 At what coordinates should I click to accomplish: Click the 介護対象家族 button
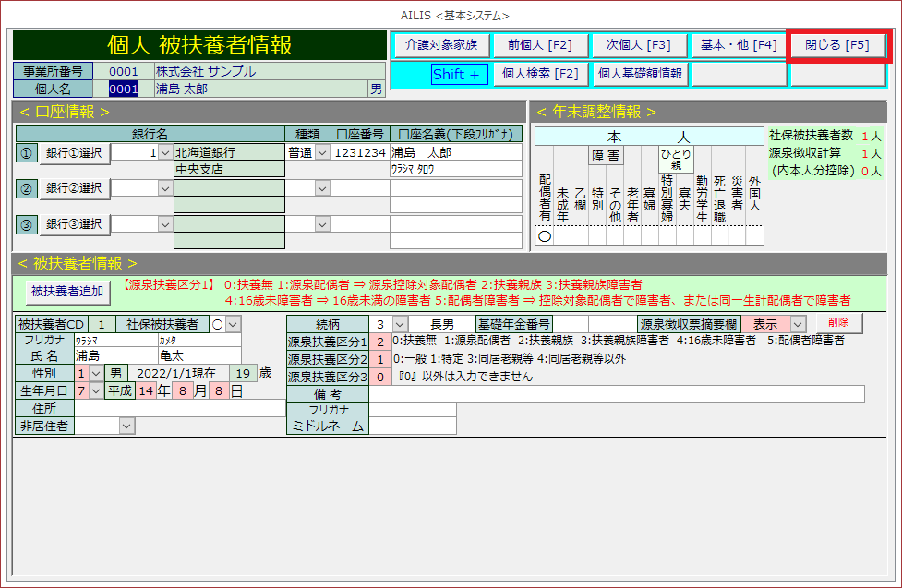click(440, 44)
